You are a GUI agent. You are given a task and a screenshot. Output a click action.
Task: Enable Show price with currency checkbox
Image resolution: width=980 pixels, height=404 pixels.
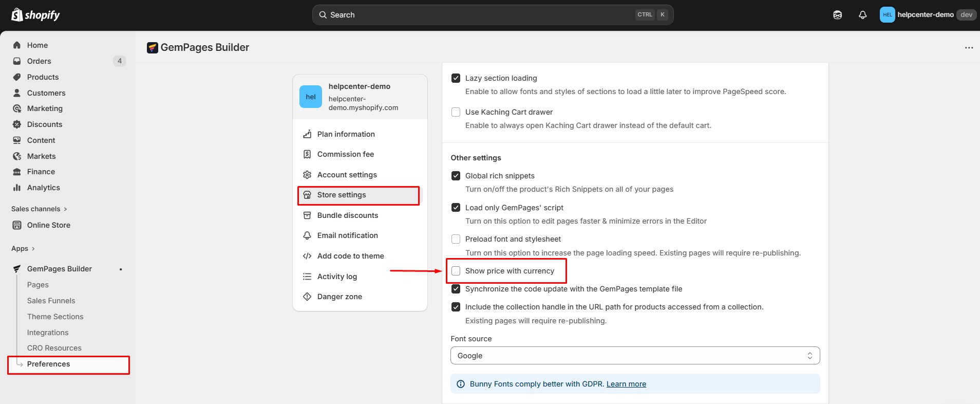tap(456, 271)
